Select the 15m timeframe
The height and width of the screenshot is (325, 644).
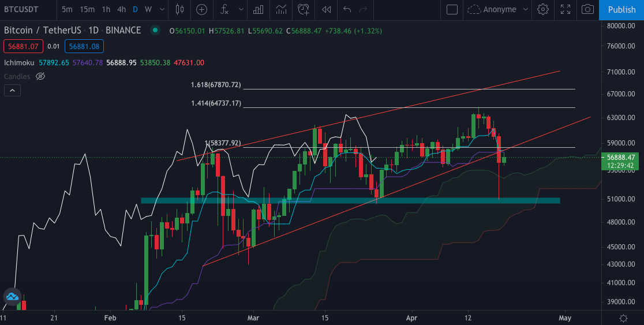pos(87,9)
